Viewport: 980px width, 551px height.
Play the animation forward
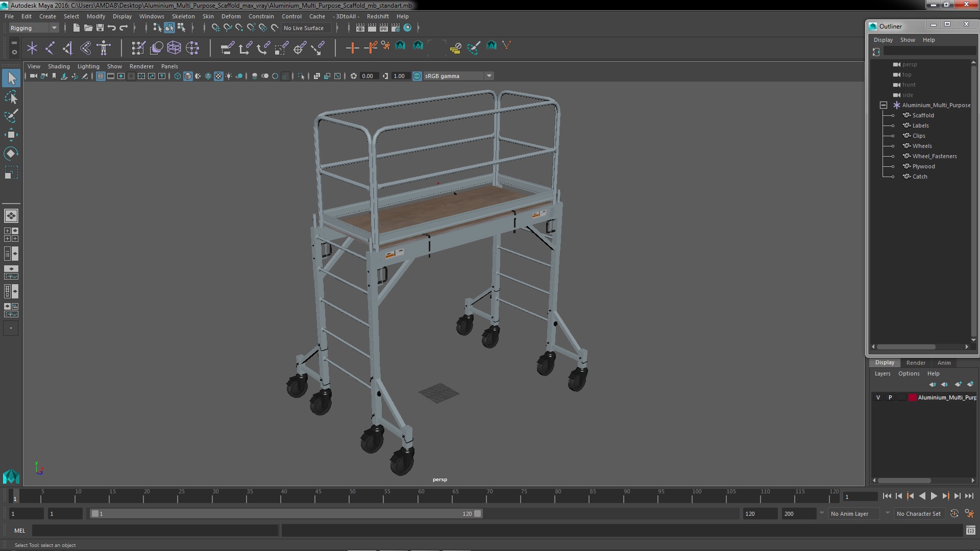(x=934, y=496)
